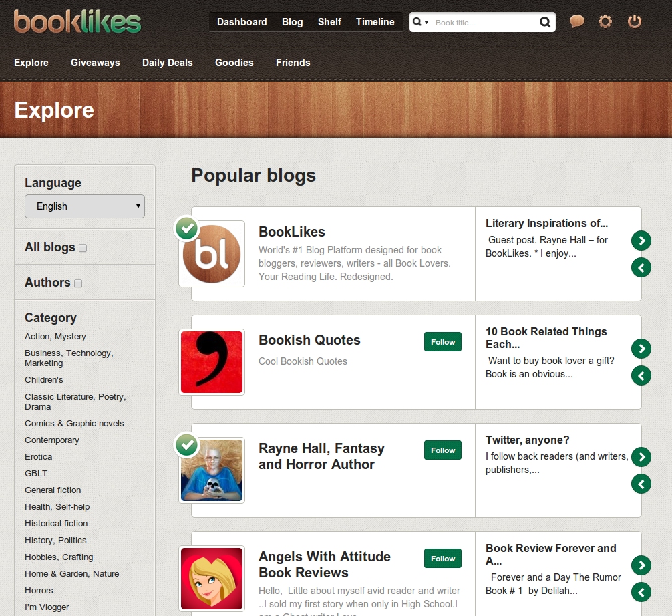Open the Bookish Quotes blog title

[x=309, y=340]
